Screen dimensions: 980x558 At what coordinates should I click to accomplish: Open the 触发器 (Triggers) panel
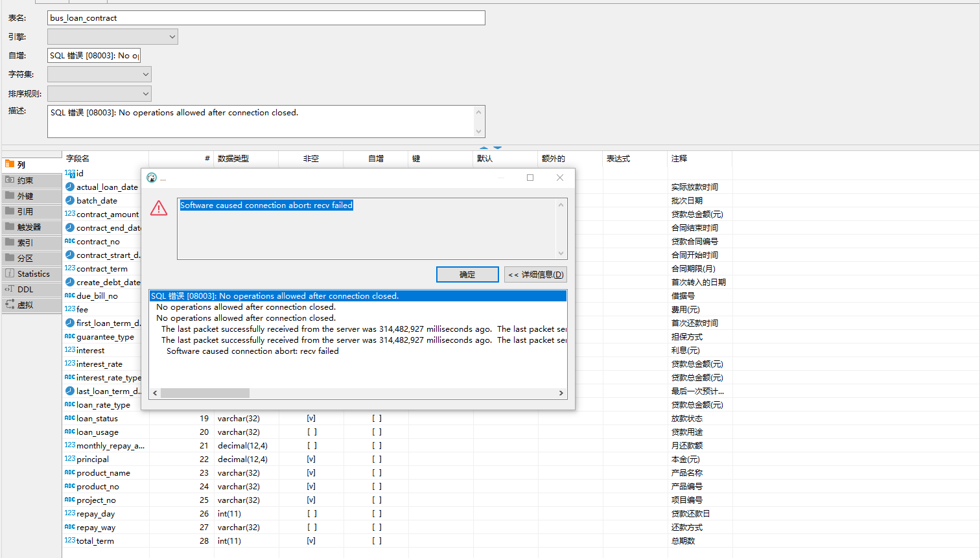click(x=29, y=226)
